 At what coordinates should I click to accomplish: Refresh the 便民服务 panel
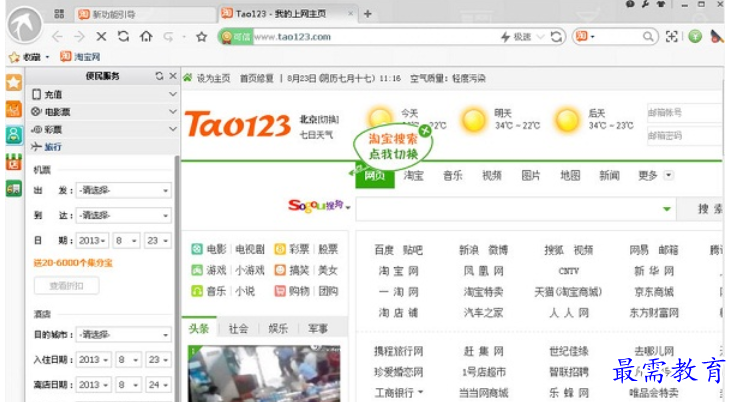(160, 76)
